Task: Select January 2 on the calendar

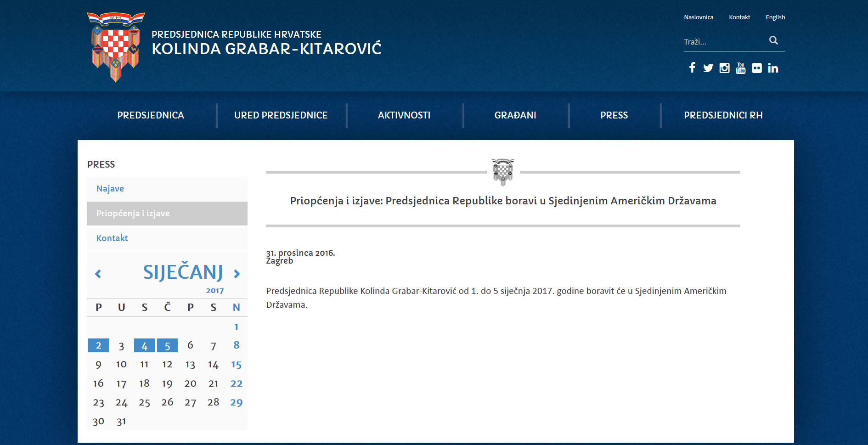Action: 98,345
